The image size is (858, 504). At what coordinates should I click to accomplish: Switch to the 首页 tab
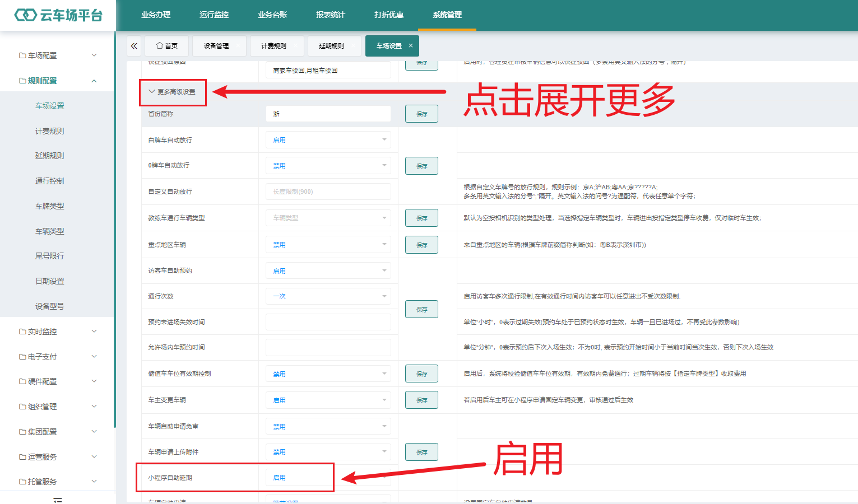tap(166, 46)
